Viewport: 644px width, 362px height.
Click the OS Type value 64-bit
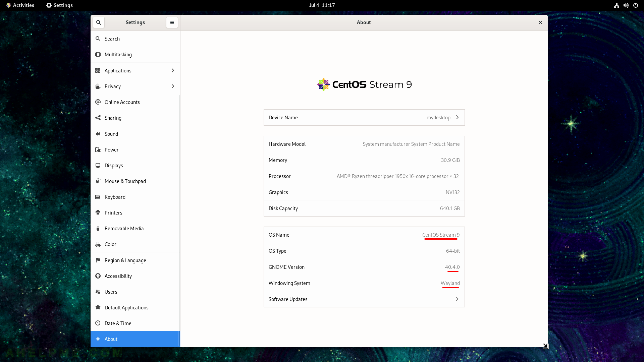pyautogui.click(x=453, y=251)
